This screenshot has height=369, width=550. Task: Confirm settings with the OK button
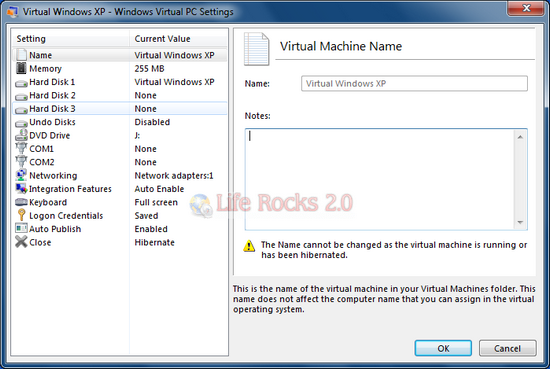(x=443, y=348)
